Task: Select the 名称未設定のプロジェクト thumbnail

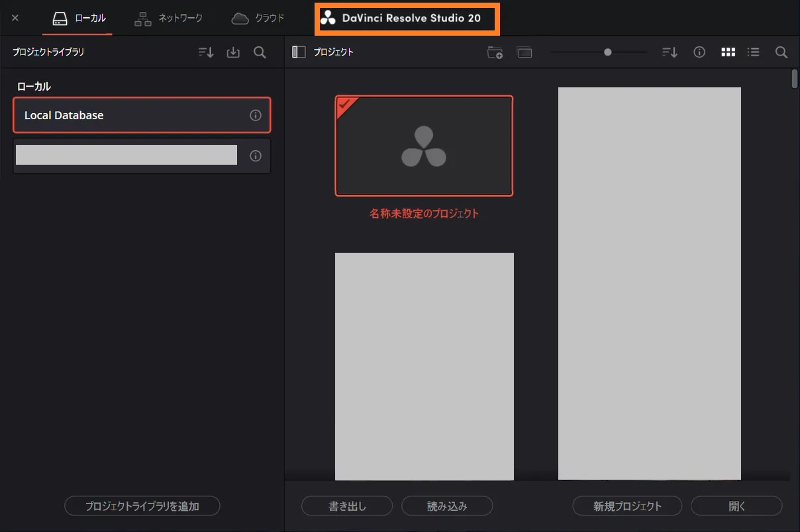Action: pos(424,146)
